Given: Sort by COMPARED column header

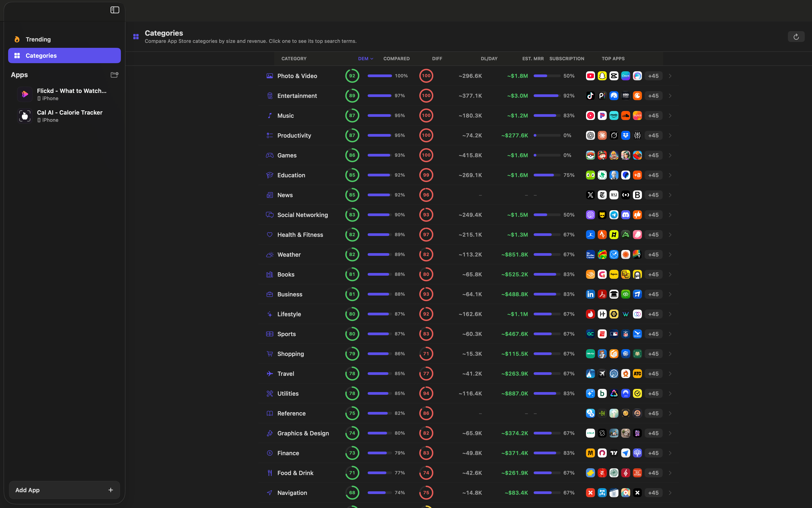Looking at the screenshot, I should click(x=397, y=58).
